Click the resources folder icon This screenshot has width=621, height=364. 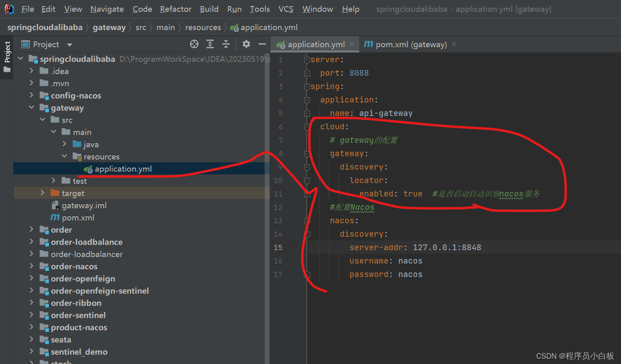77,157
